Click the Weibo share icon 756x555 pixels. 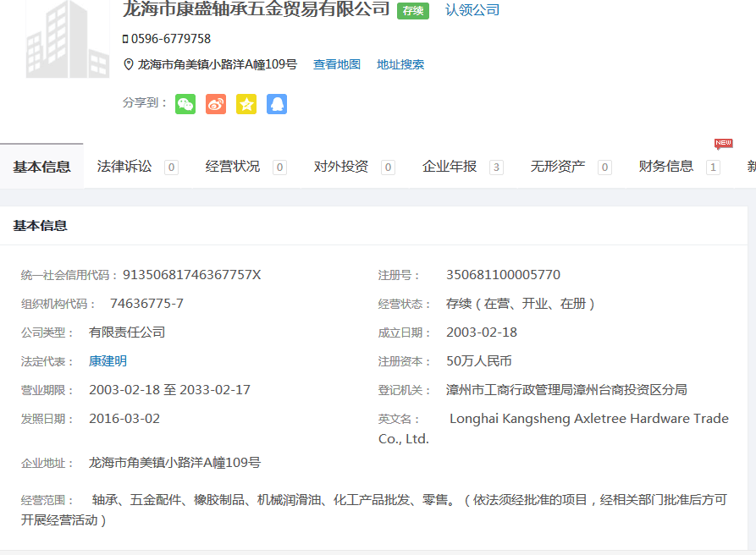coord(216,104)
